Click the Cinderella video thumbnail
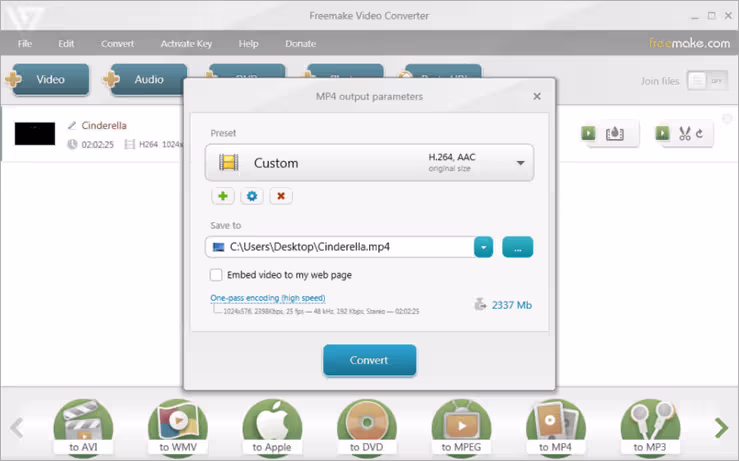 35,134
